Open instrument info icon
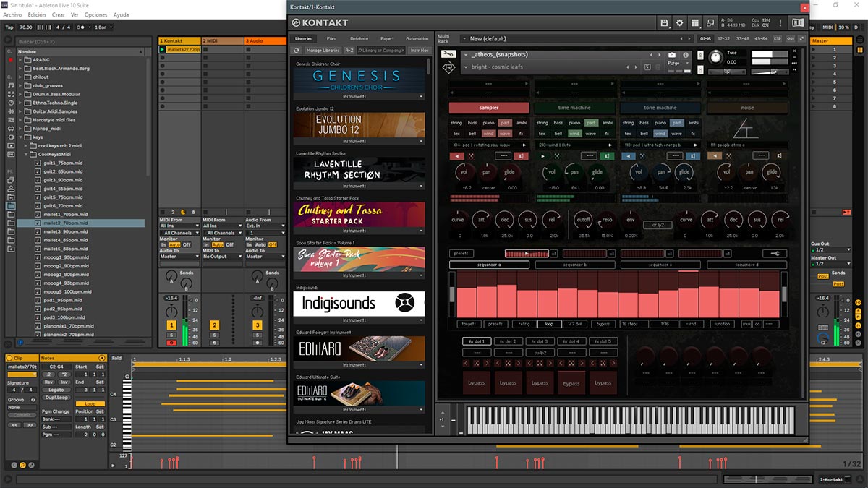Screen dimensions: 868x488 pos(684,55)
